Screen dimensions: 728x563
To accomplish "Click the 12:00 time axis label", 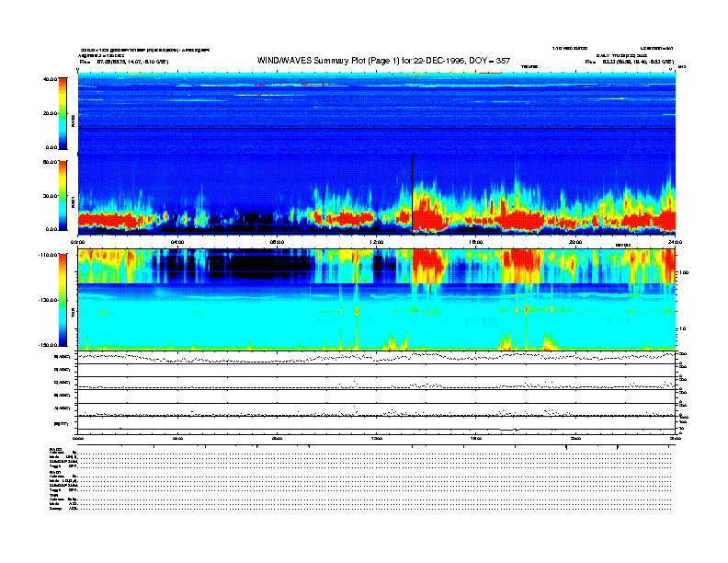I will click(377, 242).
